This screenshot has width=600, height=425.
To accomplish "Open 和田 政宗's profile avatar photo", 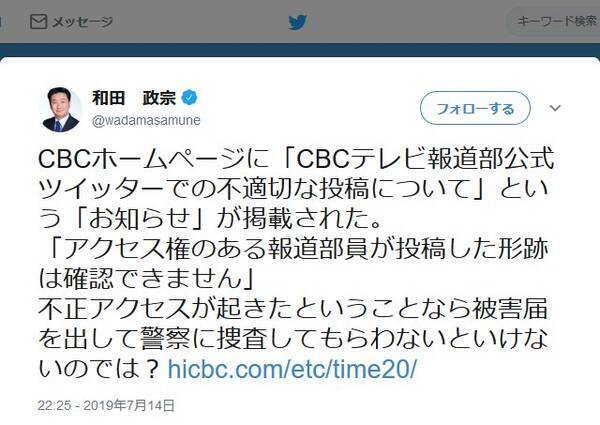I will tap(61, 110).
